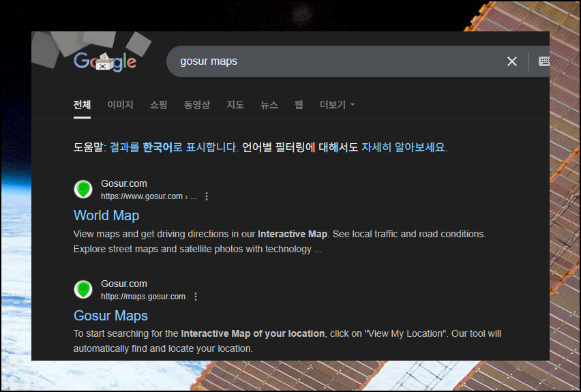This screenshot has width=581, height=392.
Task: Click the Google doodle logo
Action: point(105,61)
